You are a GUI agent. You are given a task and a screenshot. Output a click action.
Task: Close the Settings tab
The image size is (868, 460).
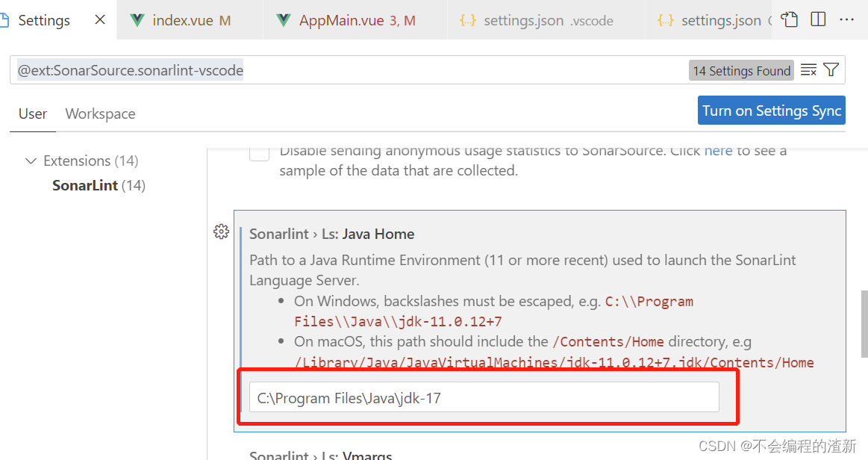pos(100,20)
